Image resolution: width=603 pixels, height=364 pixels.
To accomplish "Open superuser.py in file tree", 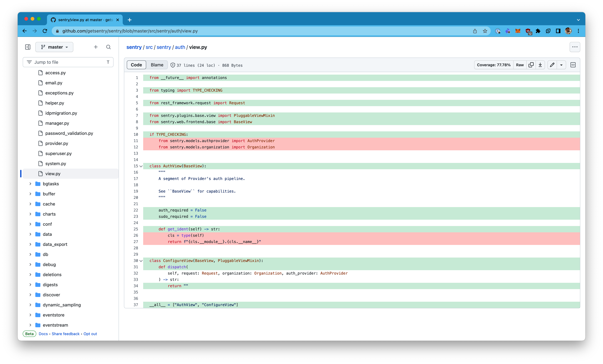I will point(58,153).
